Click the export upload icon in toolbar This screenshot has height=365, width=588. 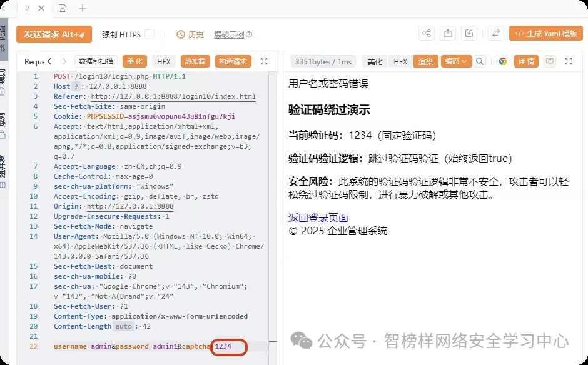[x=447, y=33]
